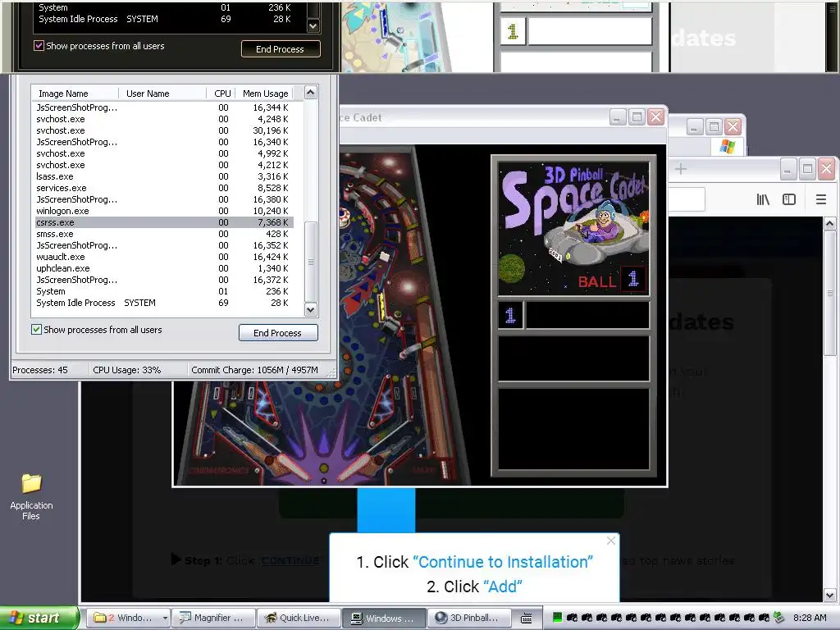Image resolution: width=840 pixels, height=630 pixels.
Task: Select JsScreenShotProg row using 16,352 K
Action: 164,245
